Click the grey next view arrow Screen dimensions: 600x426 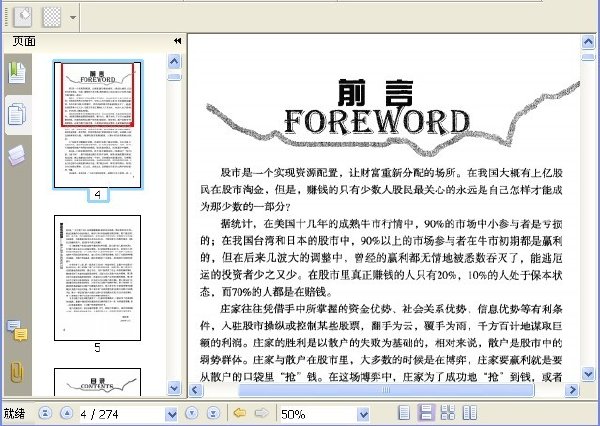tap(262, 413)
